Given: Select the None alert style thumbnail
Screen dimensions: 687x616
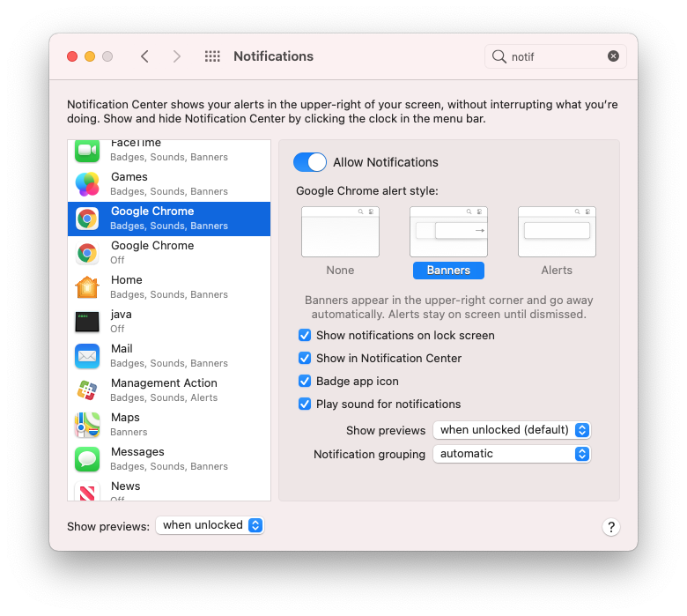Looking at the screenshot, I should pos(340,232).
